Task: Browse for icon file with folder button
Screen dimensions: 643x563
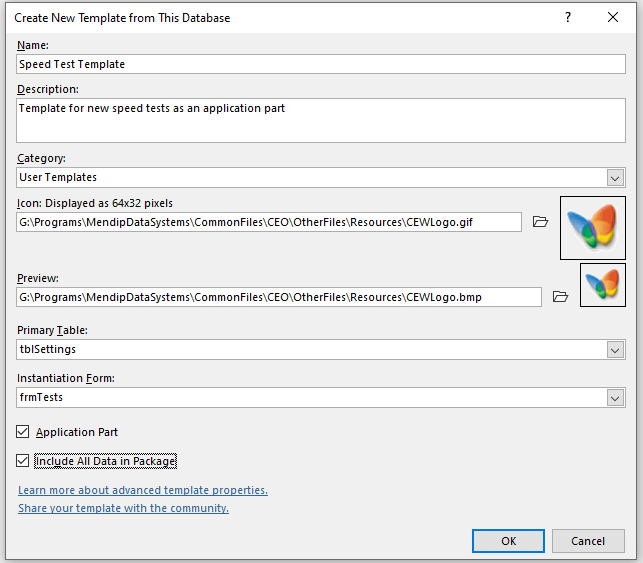Action: coord(540,222)
